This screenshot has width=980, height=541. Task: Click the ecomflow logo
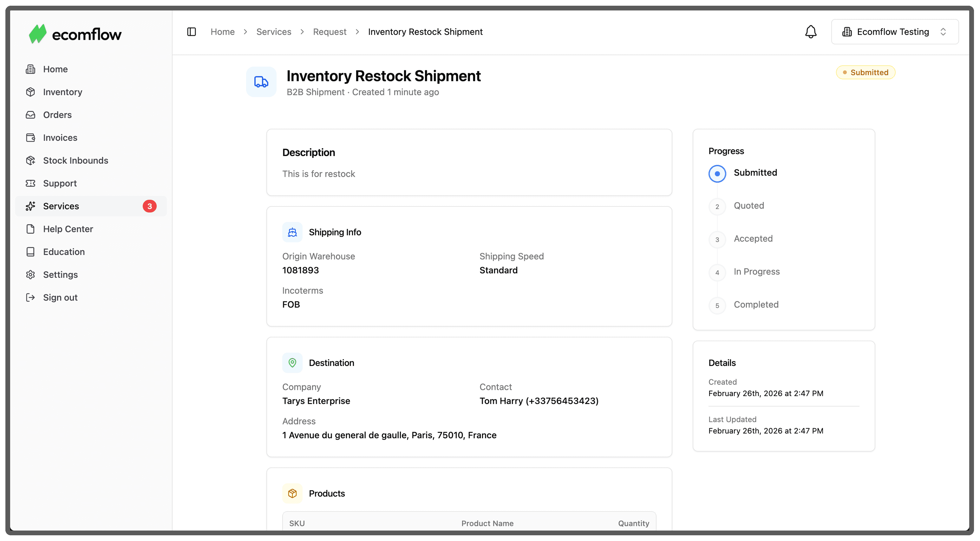(75, 34)
